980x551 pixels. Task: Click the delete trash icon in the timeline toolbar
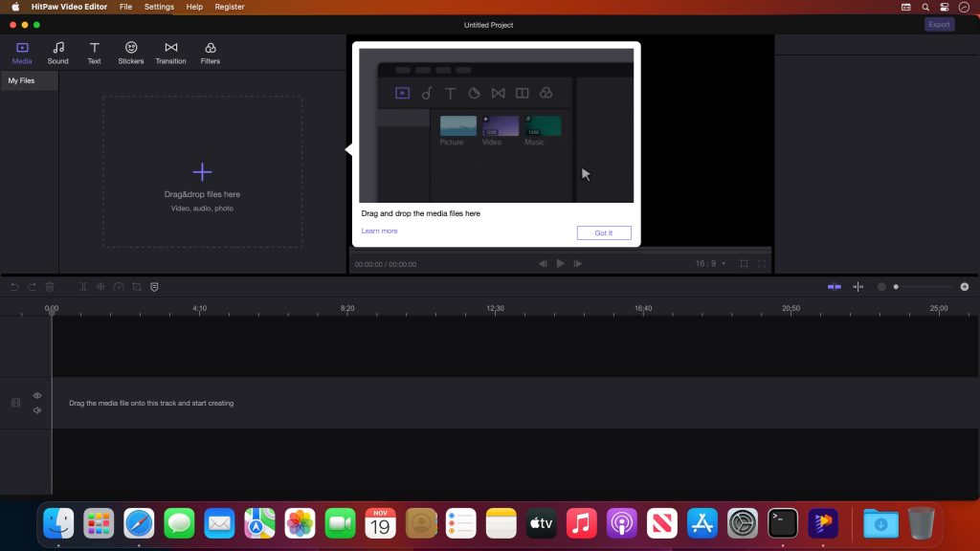(x=49, y=286)
